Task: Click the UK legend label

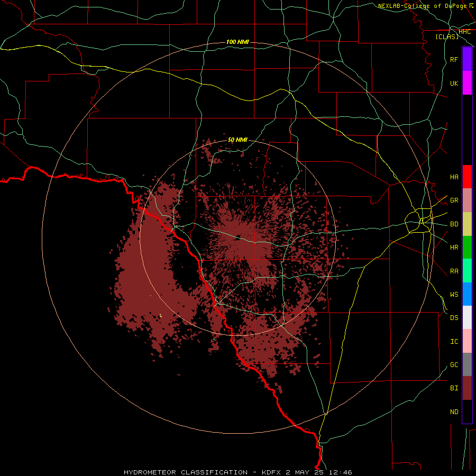Action: coord(454,83)
